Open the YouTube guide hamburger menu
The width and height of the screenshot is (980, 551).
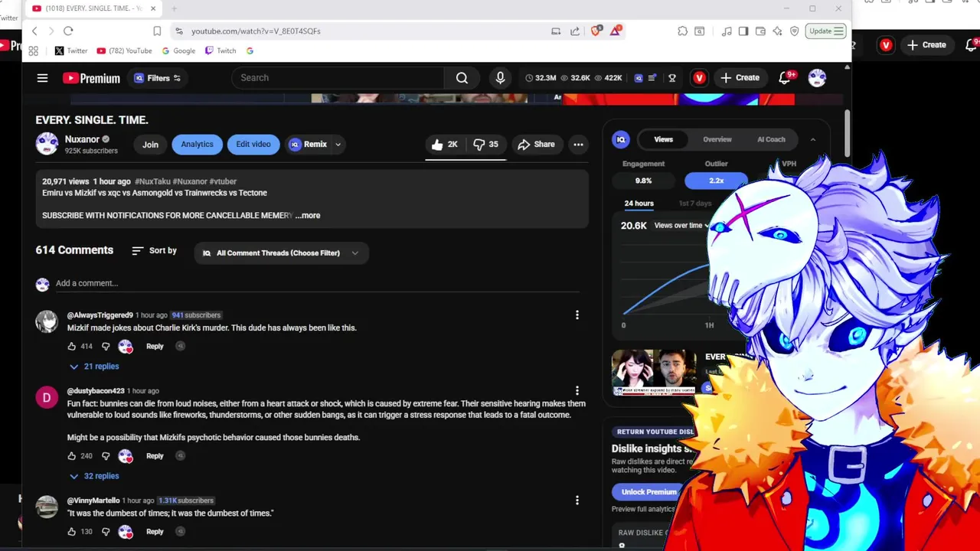[42, 77]
